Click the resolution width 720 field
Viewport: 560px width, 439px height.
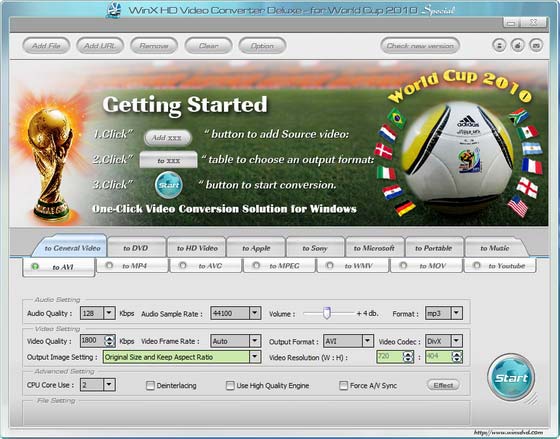click(x=390, y=357)
